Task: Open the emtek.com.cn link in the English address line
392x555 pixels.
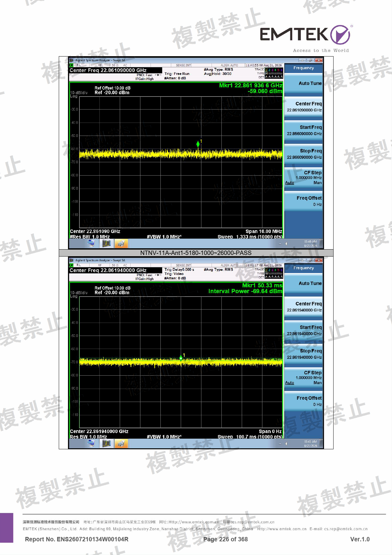Action: click(x=282, y=529)
